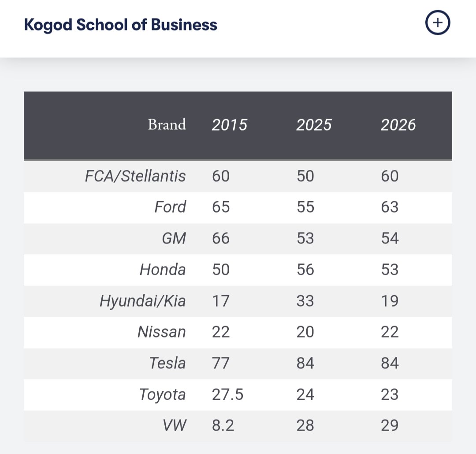This screenshot has height=454, width=476.
Task: Select Hyundai/Kia's 2025 value 33
Action: pos(305,301)
